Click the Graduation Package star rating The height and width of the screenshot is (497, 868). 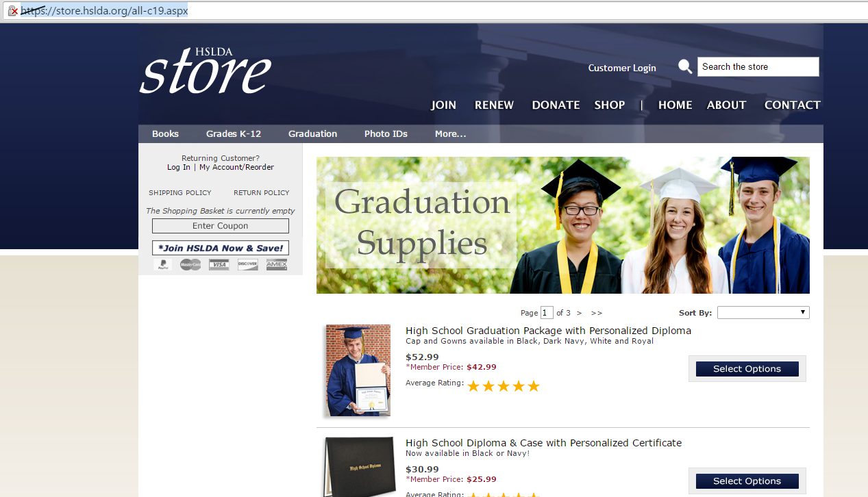[x=504, y=386]
